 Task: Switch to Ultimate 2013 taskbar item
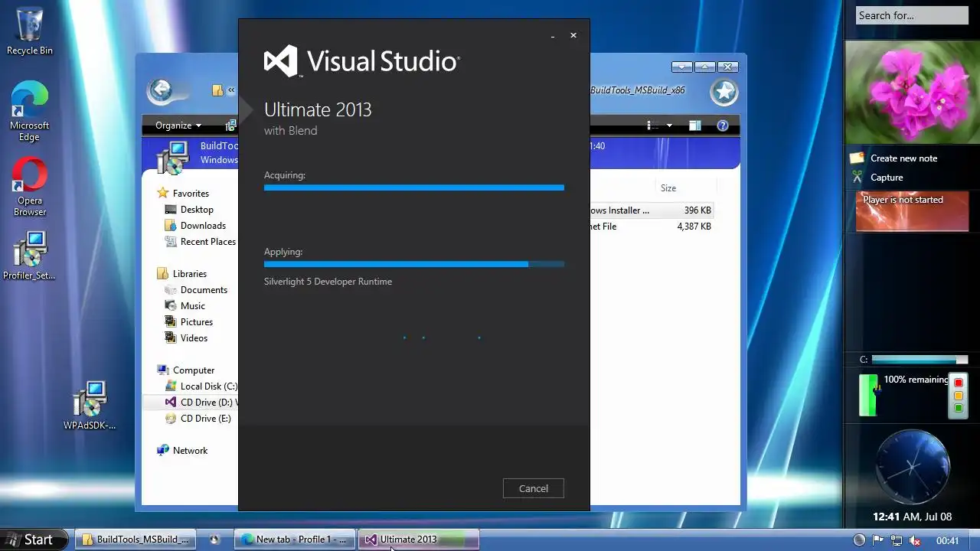(419, 540)
